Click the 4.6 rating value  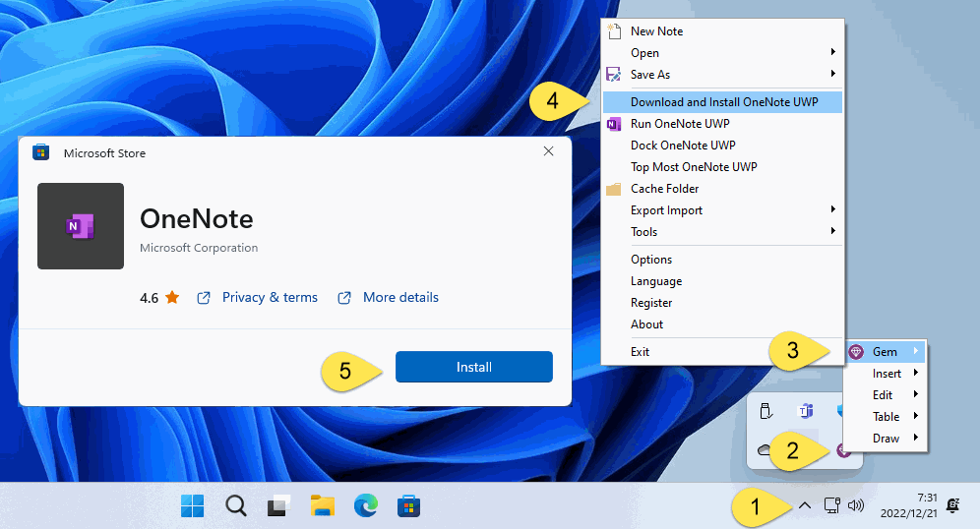tap(149, 298)
